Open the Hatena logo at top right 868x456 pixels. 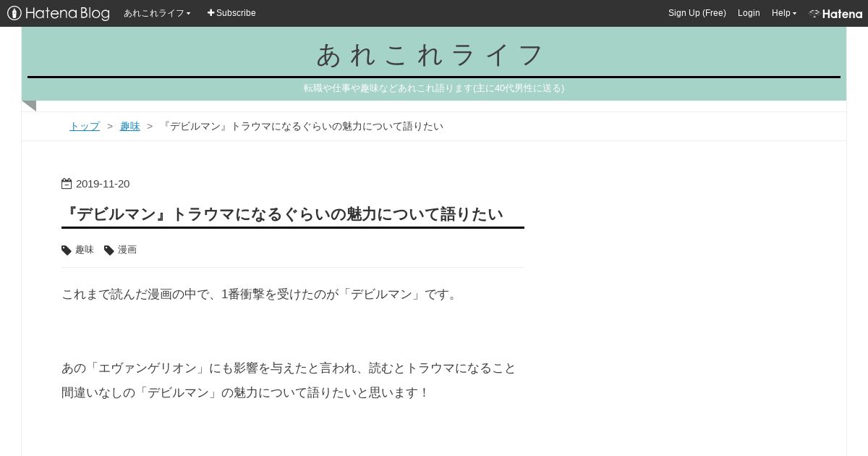tap(835, 13)
